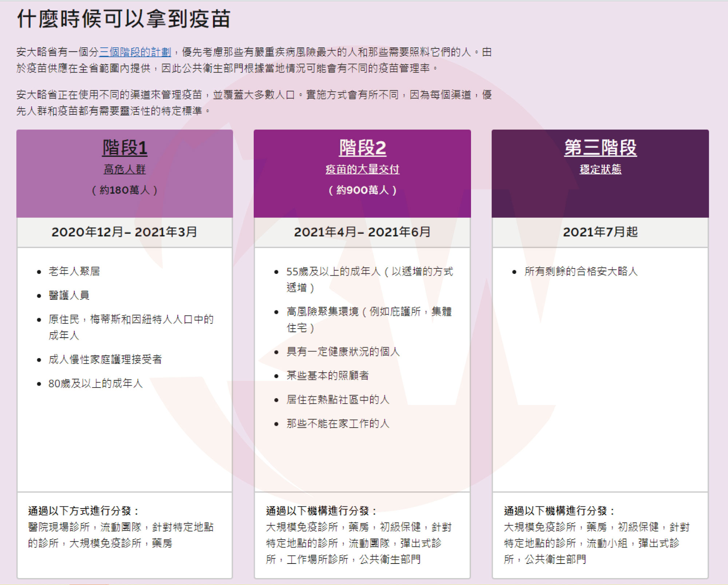Screen dimensions: 728x585
Task: Click the date text 2021年7月起
Action: 601,232
